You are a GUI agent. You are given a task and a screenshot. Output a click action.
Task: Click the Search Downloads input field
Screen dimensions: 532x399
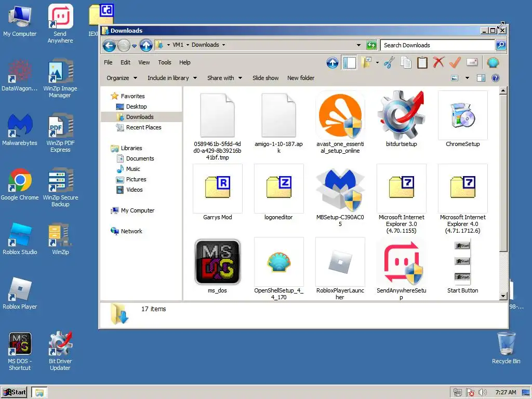click(x=437, y=45)
